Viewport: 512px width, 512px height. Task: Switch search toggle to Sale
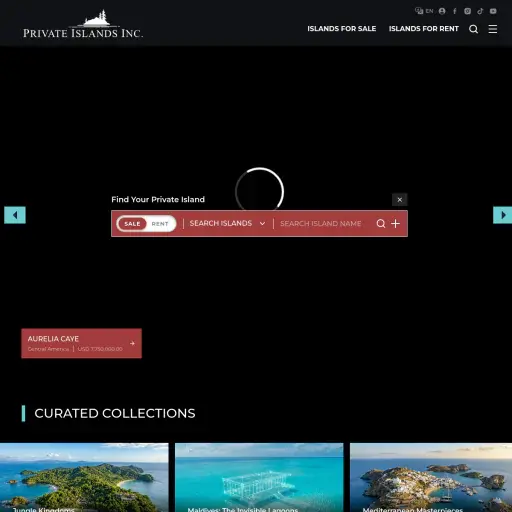[x=132, y=224]
